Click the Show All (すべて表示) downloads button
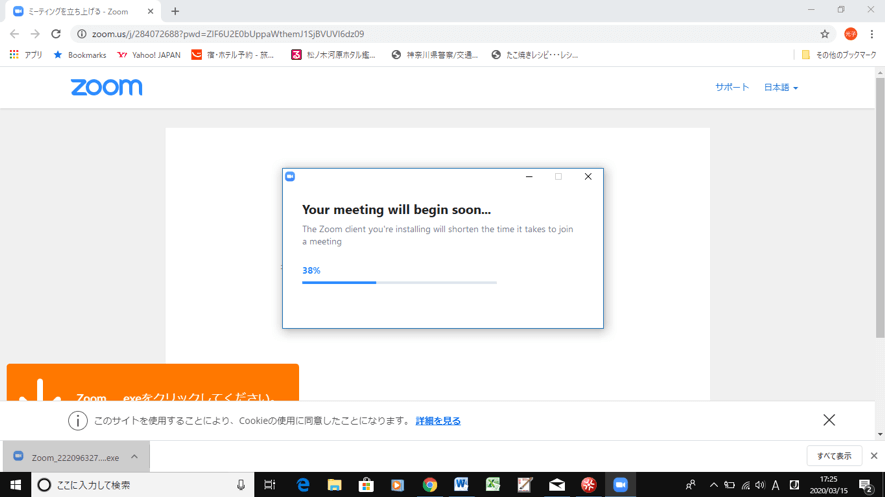The width and height of the screenshot is (885, 497). tap(834, 456)
